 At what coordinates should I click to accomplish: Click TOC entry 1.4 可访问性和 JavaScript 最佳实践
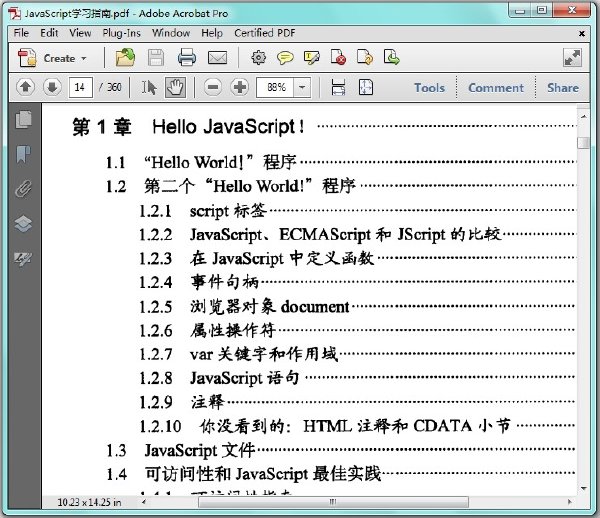point(244,474)
